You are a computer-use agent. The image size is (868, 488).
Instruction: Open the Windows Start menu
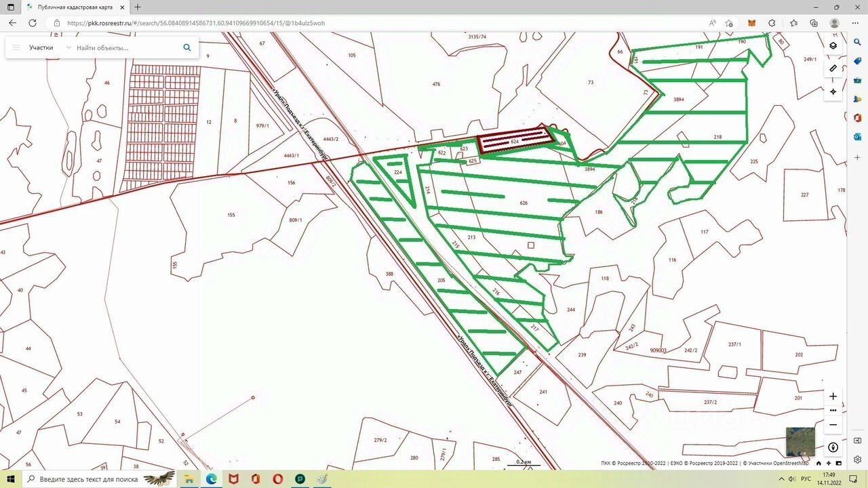(11, 479)
